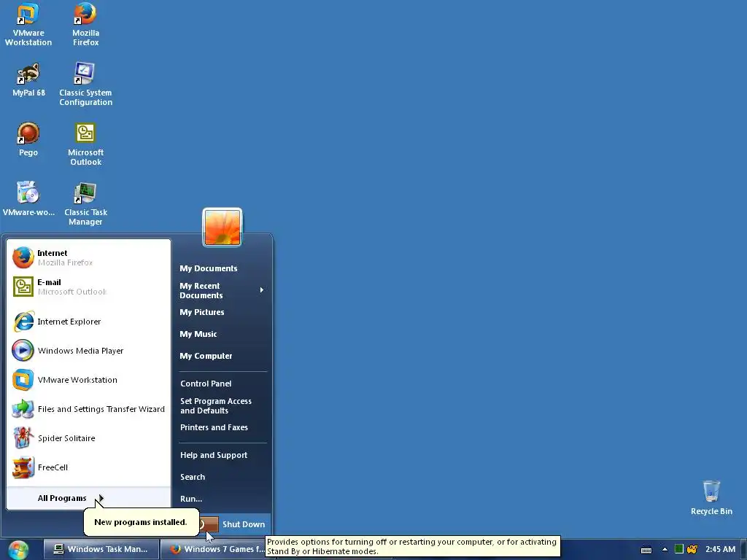Click the user account flower picture
The image size is (747, 560).
[x=222, y=227]
